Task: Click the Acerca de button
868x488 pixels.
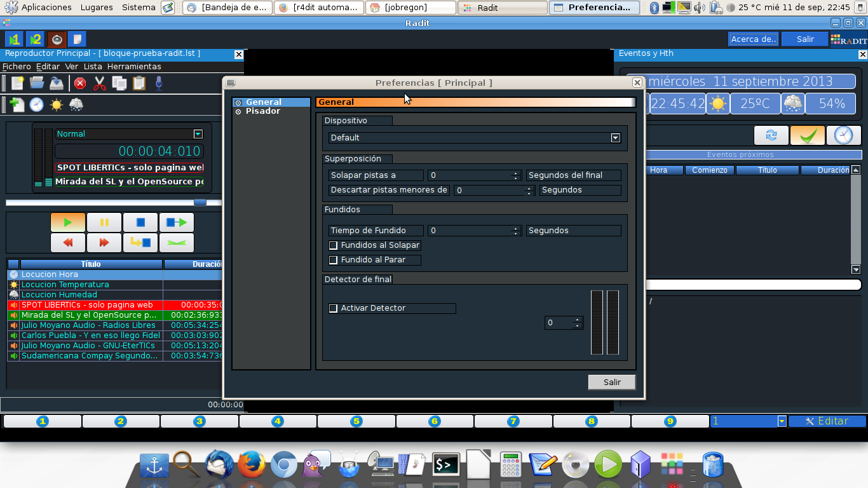Action: pyautogui.click(x=753, y=39)
